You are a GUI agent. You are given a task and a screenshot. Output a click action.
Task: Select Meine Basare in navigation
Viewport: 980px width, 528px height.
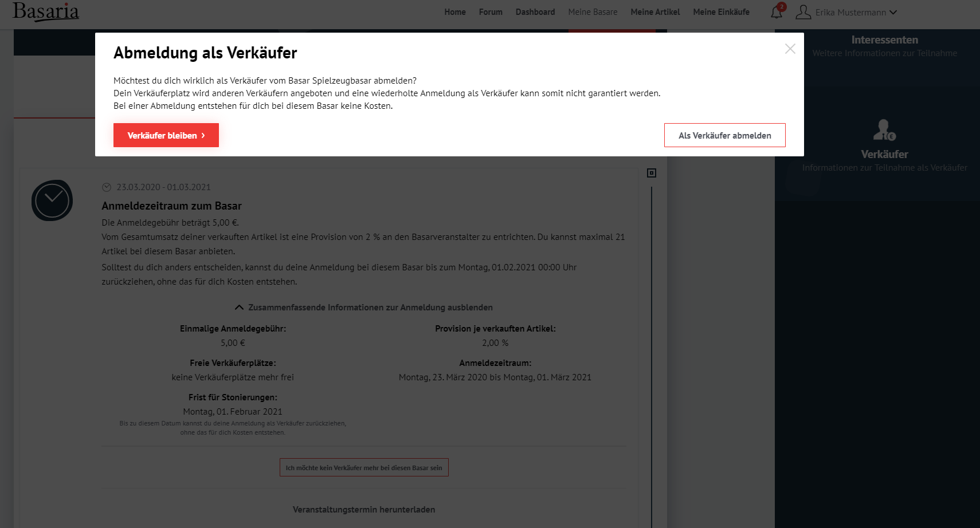[593, 12]
